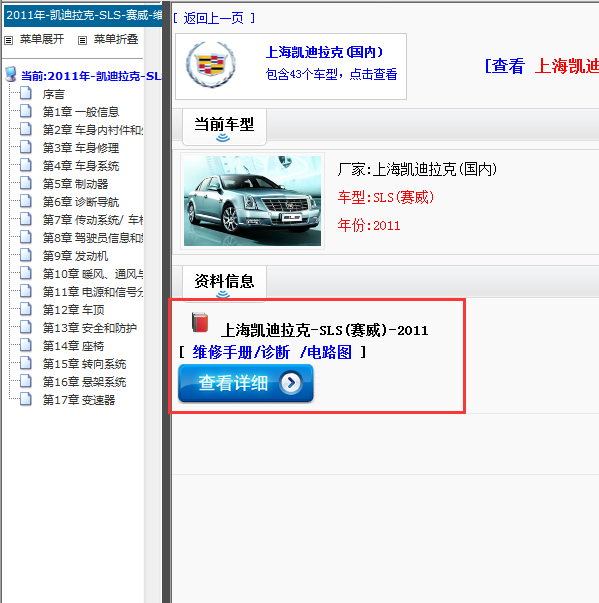This screenshot has width=599, height=603.
Task: Click the page icon beside 第13章 安全和防护
Action: click(26, 327)
